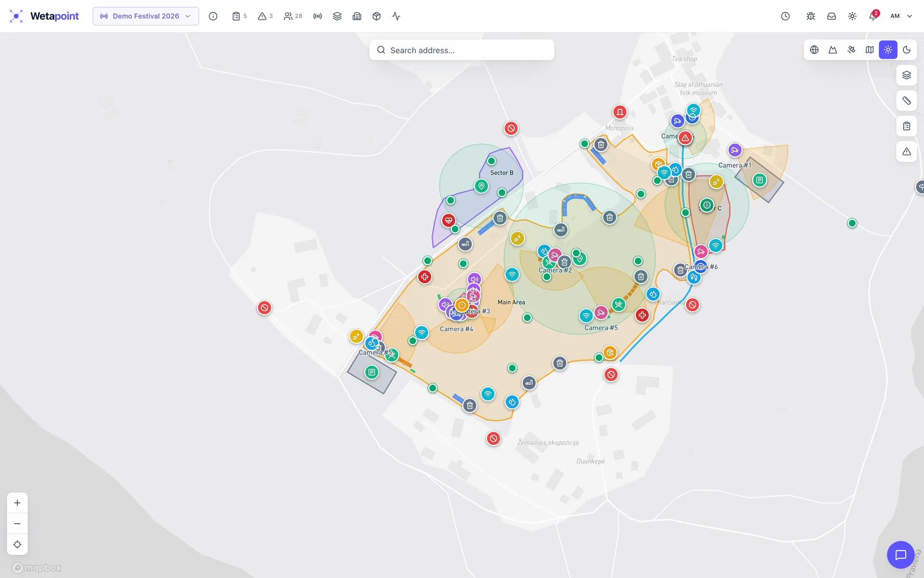Open the layers stack icon in top bar
The image size is (924, 578).
pyautogui.click(x=337, y=16)
